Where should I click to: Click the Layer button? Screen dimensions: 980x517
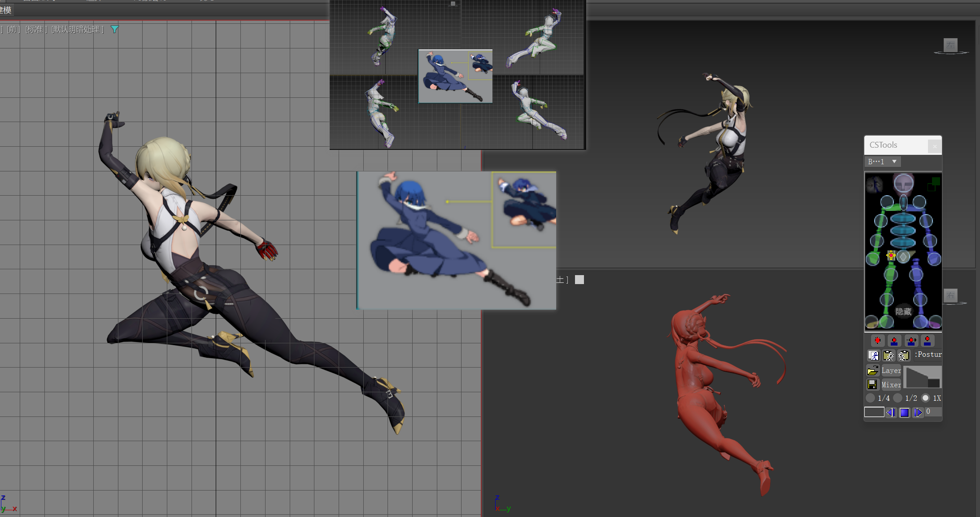click(891, 370)
